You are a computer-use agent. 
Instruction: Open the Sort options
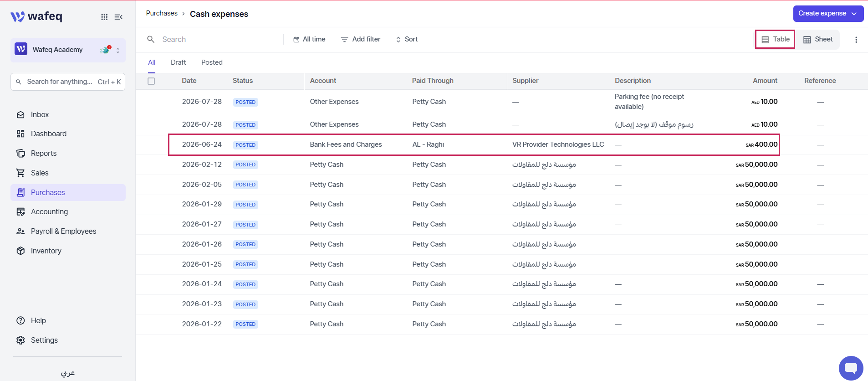[x=407, y=40]
